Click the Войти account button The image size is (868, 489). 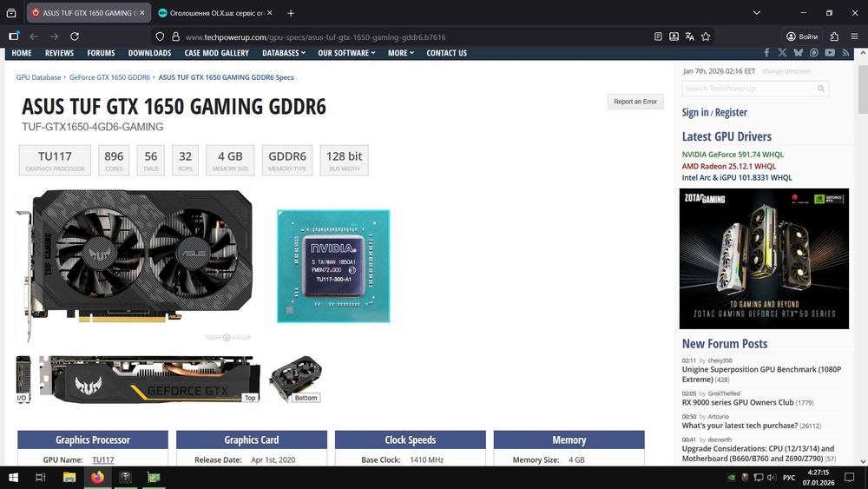pyautogui.click(x=802, y=36)
